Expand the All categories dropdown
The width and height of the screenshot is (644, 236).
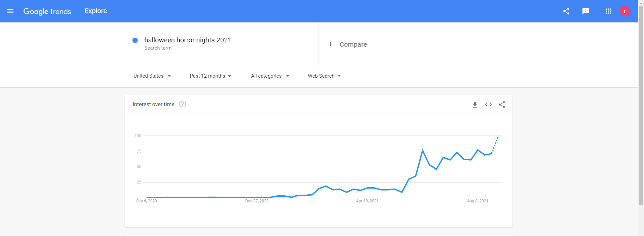270,76
